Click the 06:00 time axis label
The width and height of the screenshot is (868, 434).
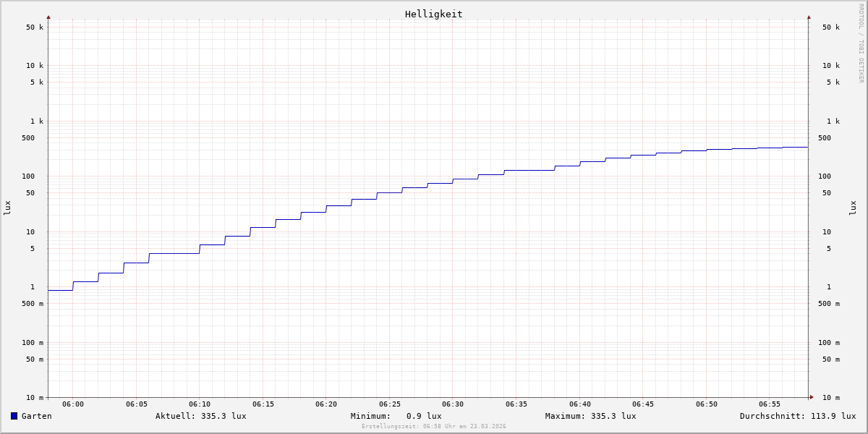pyautogui.click(x=73, y=404)
